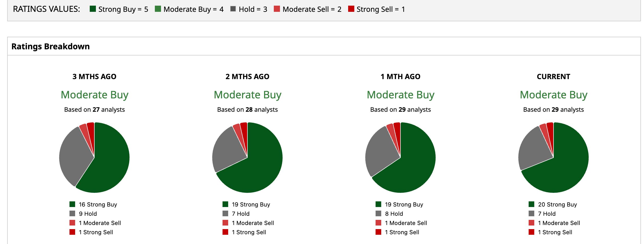The image size is (644, 244).
Task: Select the CURRENT ratings pie chart
Action: pos(554,157)
